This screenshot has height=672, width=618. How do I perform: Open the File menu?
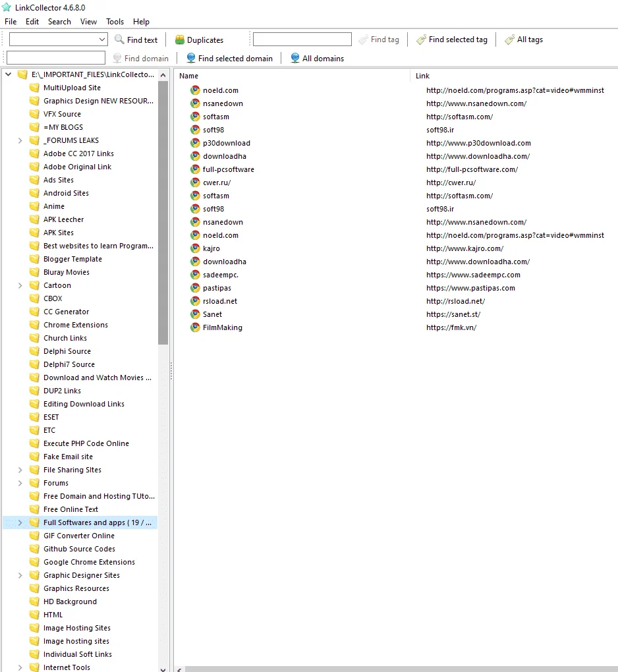coord(11,22)
